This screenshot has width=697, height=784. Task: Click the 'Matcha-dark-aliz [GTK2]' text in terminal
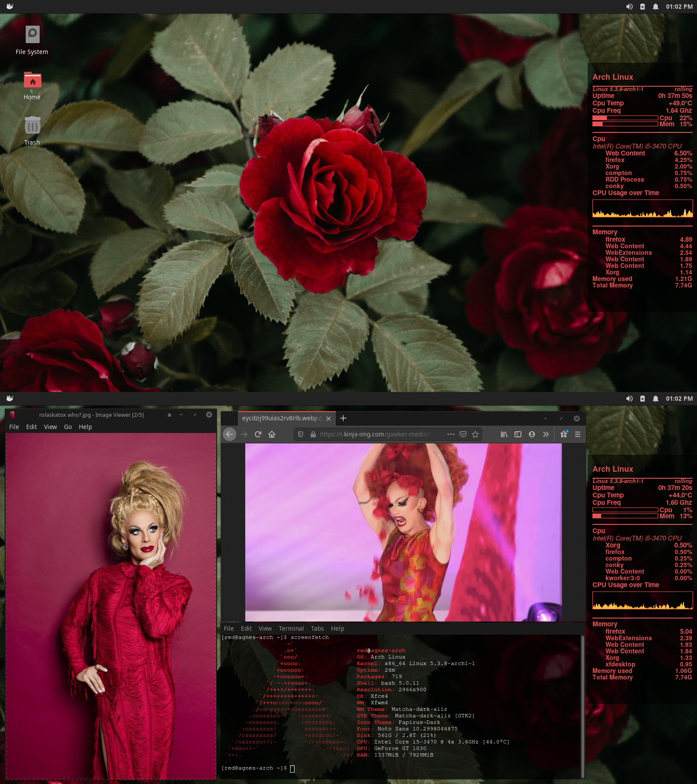point(435,716)
